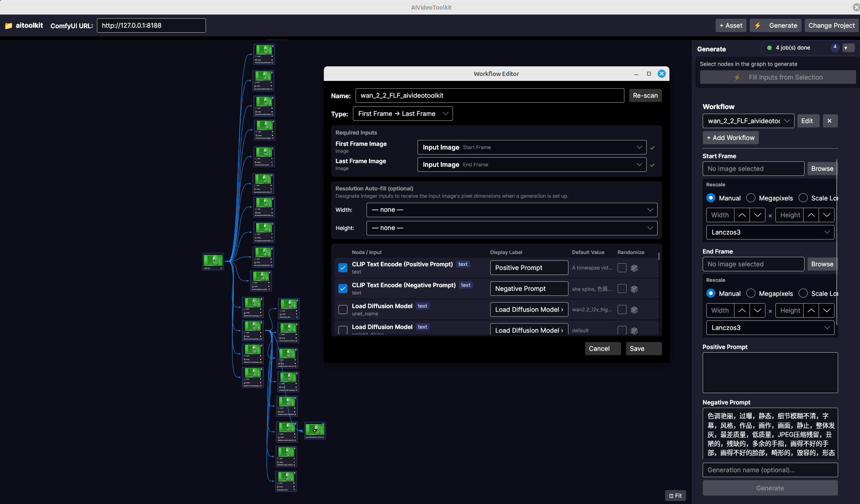Select Manual rescale for End Frame

point(711,293)
